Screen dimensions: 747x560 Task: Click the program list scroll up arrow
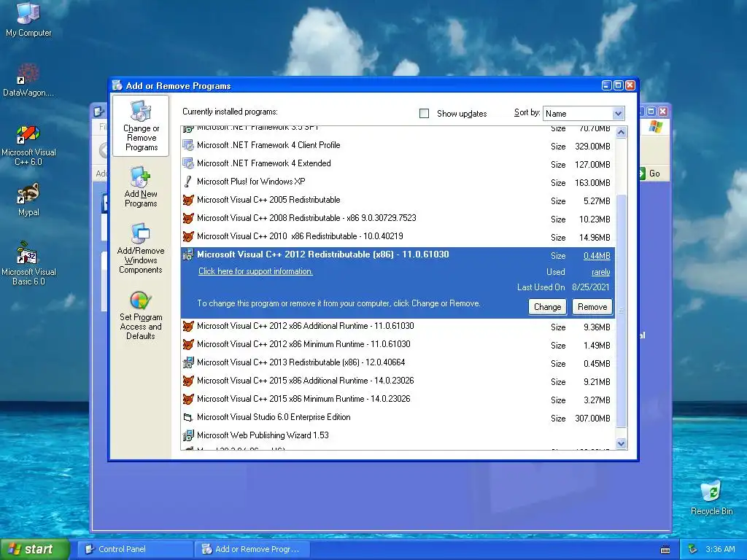pyautogui.click(x=622, y=132)
